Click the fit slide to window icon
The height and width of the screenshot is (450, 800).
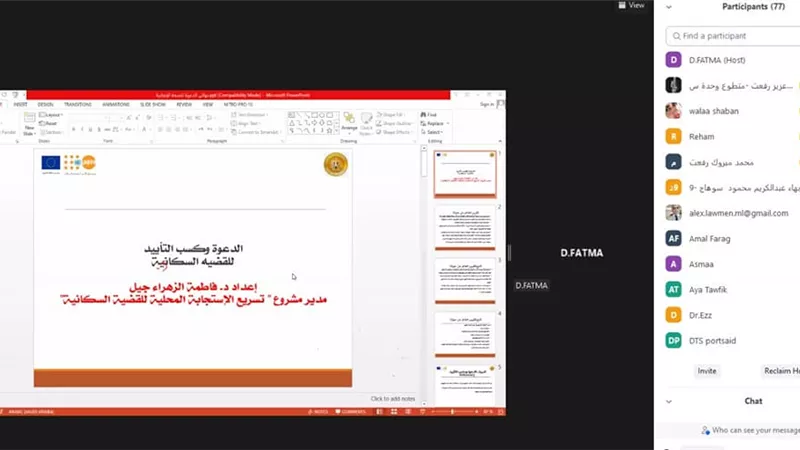[x=501, y=412]
